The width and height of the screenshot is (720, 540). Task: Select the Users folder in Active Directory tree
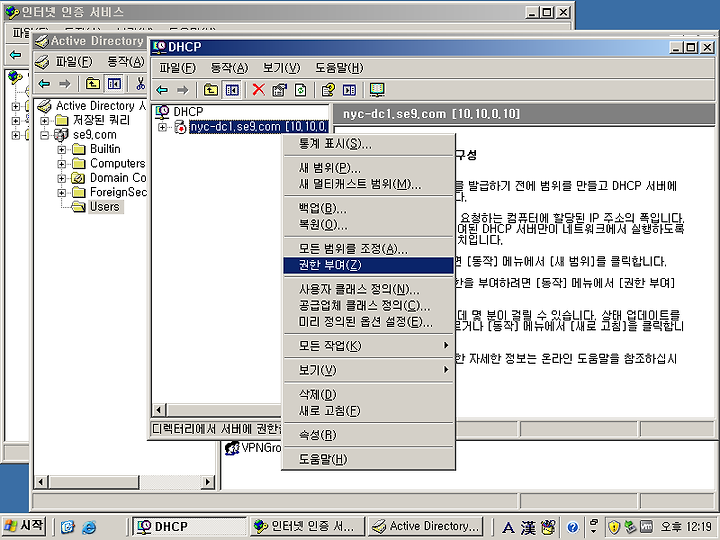point(105,207)
